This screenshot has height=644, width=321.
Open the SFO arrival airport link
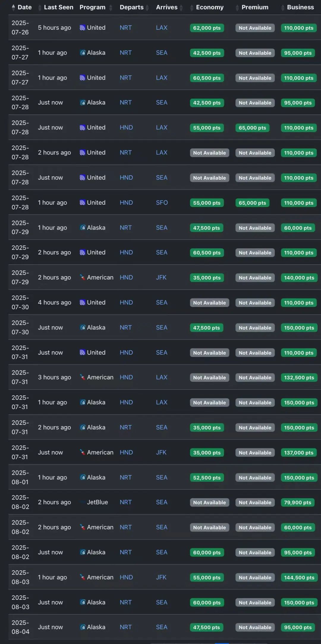tap(162, 203)
